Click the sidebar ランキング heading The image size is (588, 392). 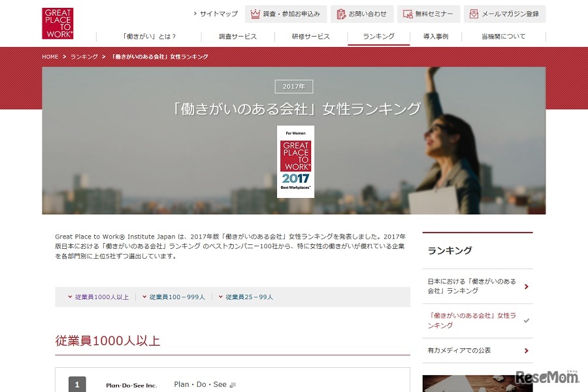pyautogui.click(x=449, y=251)
